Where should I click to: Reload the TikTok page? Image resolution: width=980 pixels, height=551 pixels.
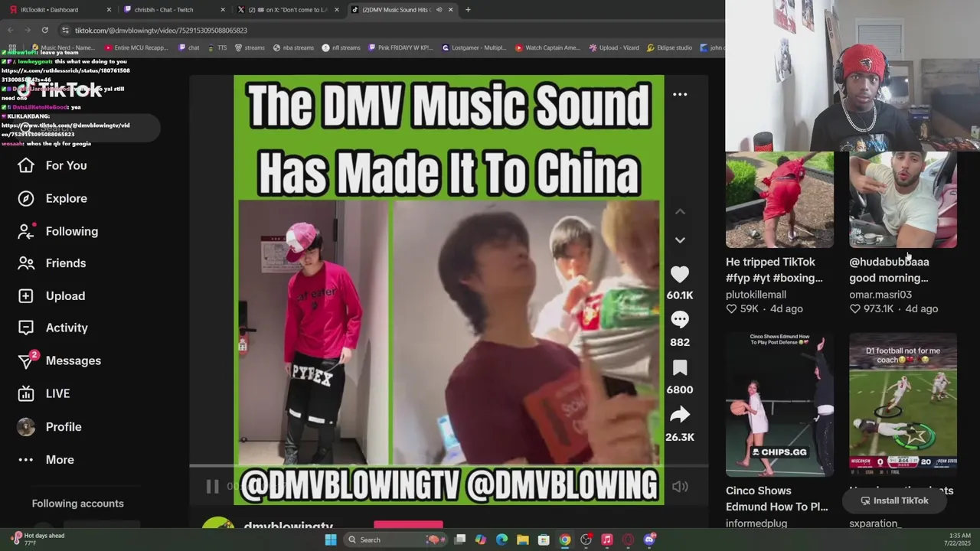click(x=44, y=30)
